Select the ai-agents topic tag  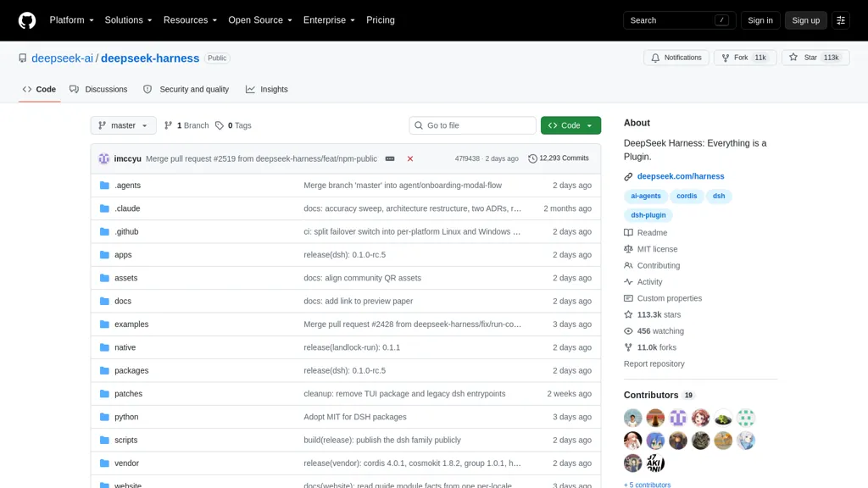click(x=645, y=196)
